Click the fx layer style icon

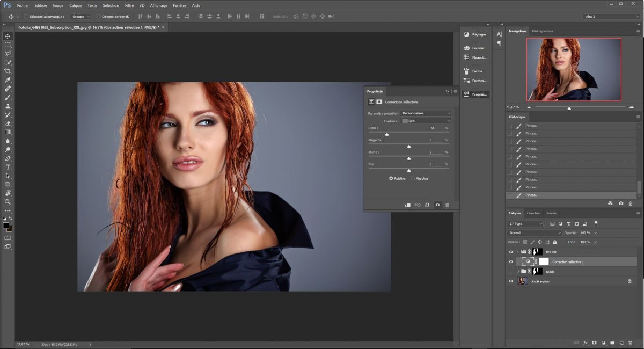(586, 343)
